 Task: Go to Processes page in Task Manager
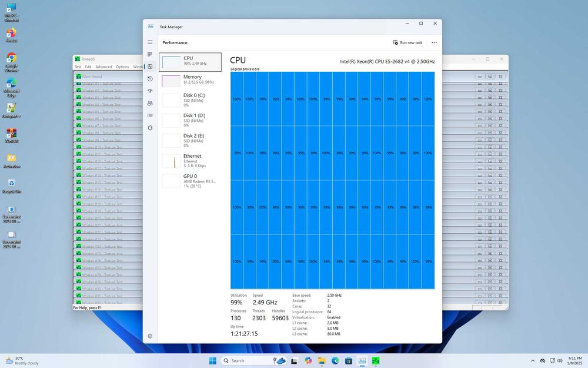150,54
